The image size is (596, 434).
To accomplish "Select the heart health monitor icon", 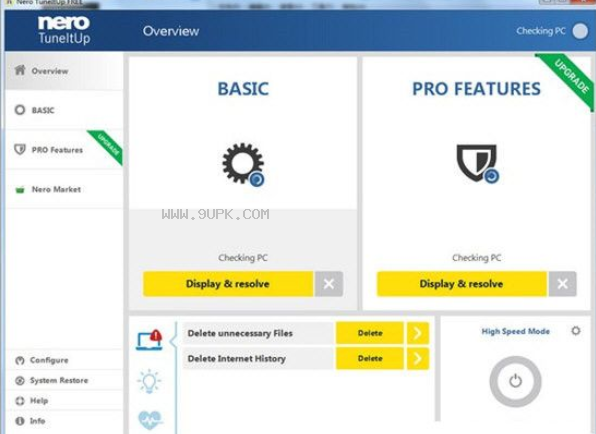I will (x=150, y=420).
